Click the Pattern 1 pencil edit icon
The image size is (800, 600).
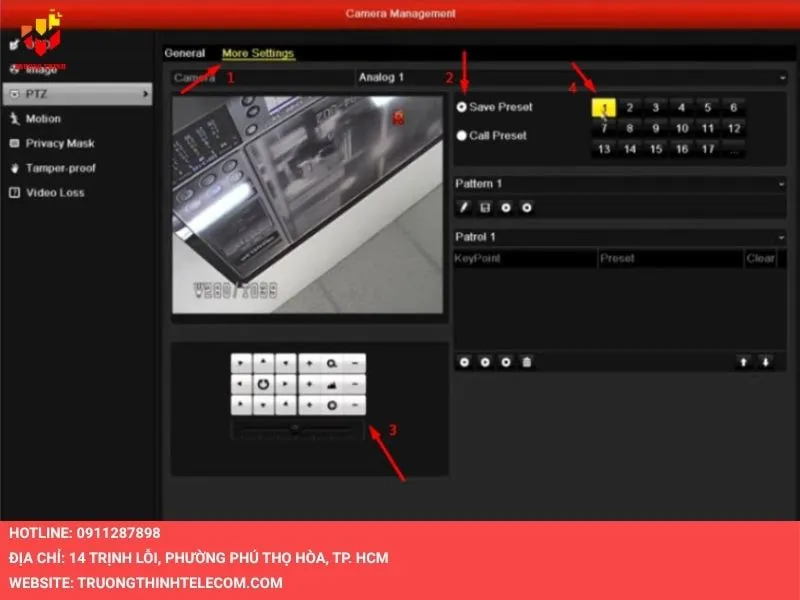point(464,207)
